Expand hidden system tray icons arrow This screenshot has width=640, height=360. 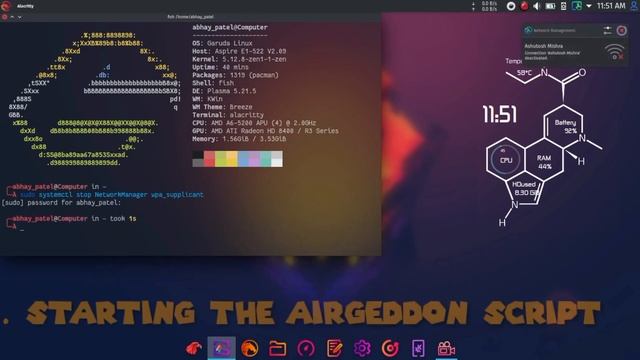589,6
